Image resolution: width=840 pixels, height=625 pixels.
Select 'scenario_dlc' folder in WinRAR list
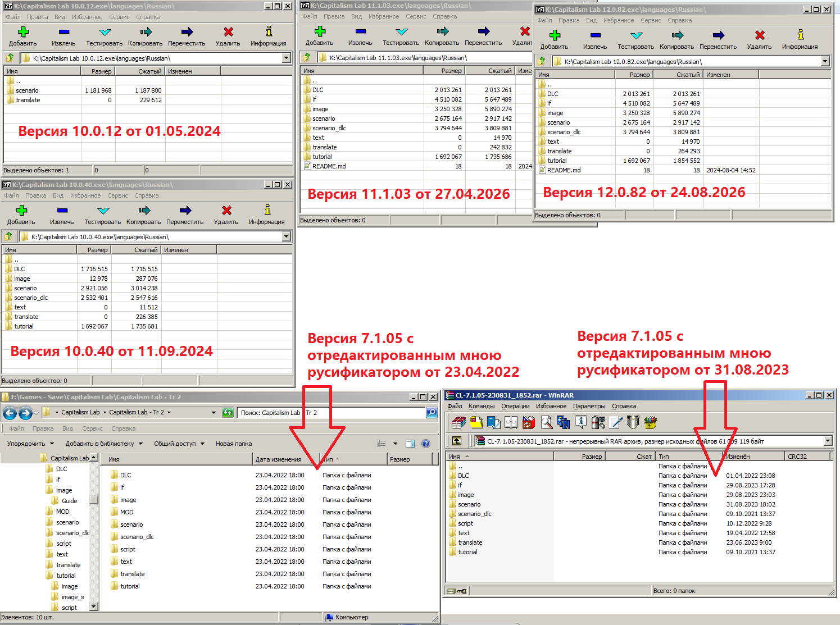(x=470, y=514)
